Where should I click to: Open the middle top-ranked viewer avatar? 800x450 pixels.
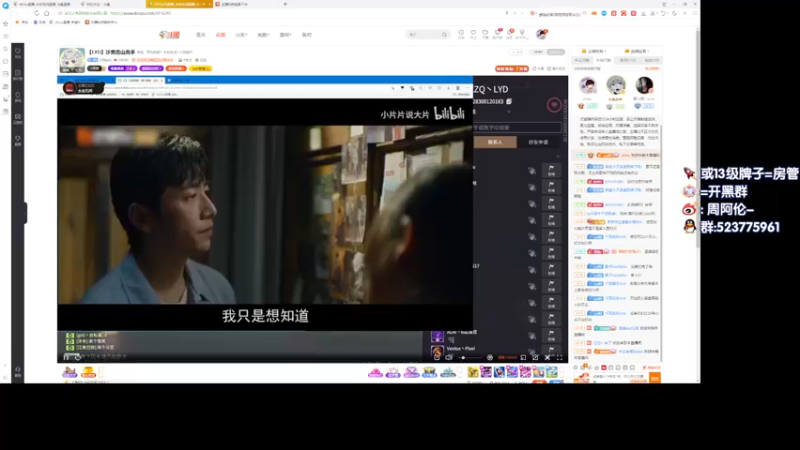point(616,85)
